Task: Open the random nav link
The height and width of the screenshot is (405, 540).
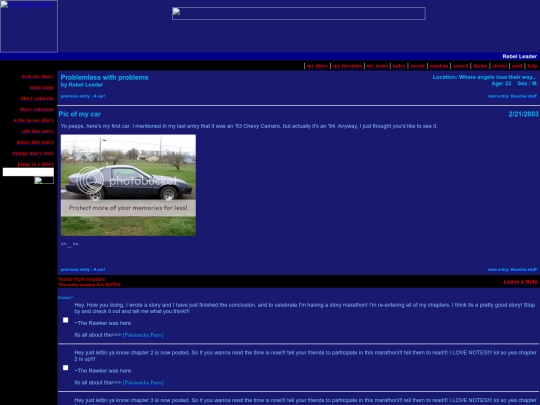Action: coord(439,66)
